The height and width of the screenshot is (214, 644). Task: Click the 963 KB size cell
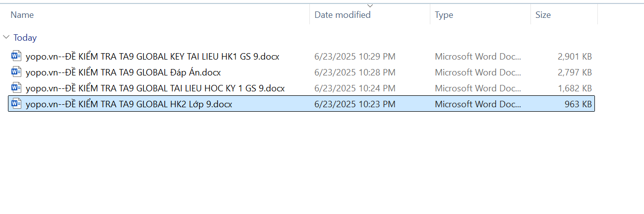(578, 104)
